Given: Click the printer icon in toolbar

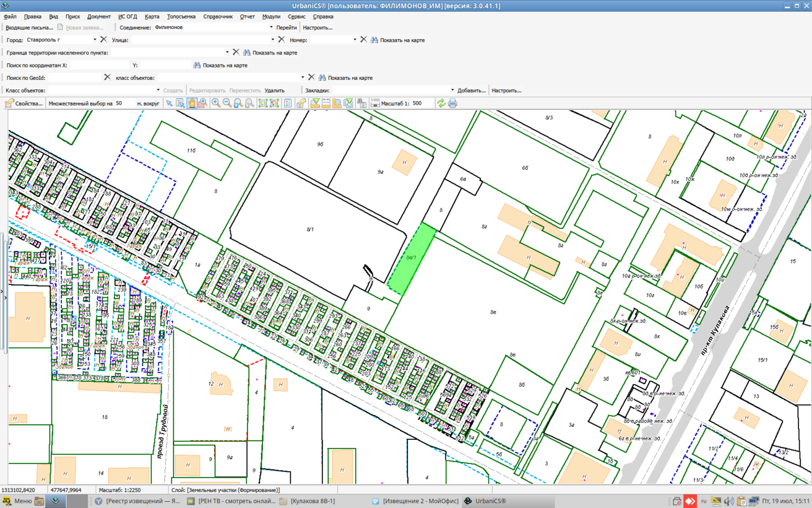Looking at the screenshot, I should coord(452,103).
